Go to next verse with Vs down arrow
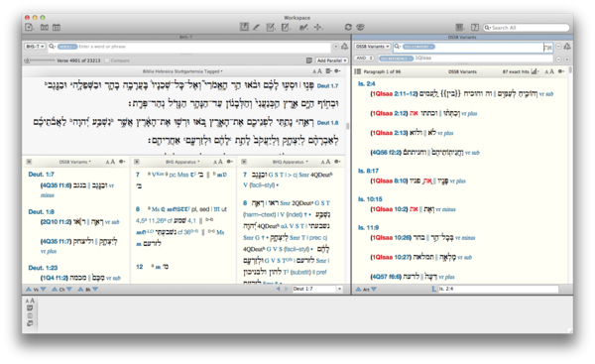Viewport: 595px width, 364px height. tap(44, 290)
